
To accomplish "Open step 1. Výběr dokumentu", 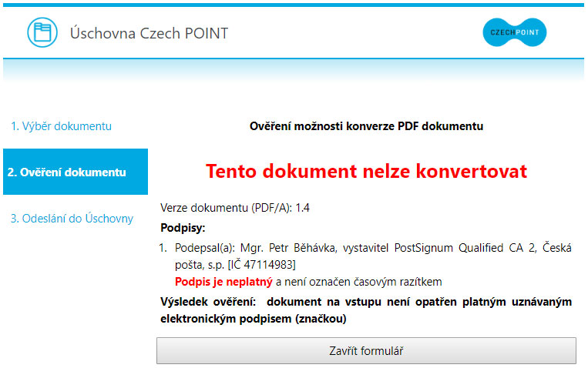I will tap(61, 126).
